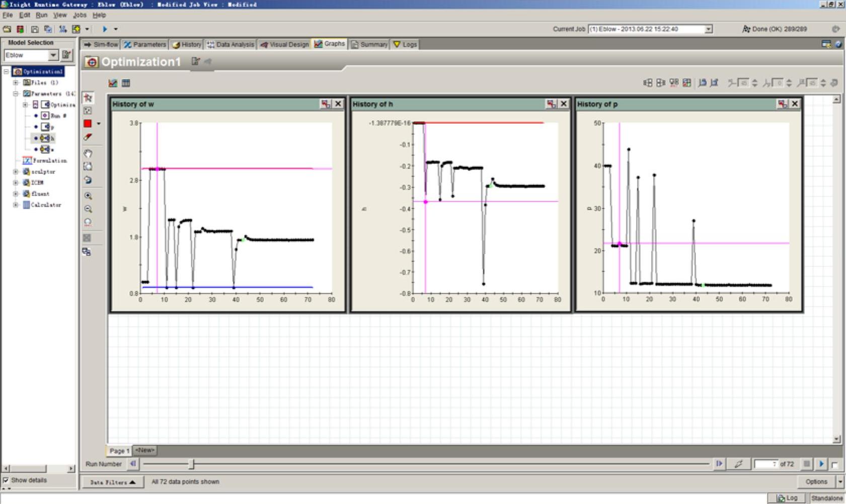Activate the pan hand tool
Viewport: 846px width, 504px height.
(88, 153)
